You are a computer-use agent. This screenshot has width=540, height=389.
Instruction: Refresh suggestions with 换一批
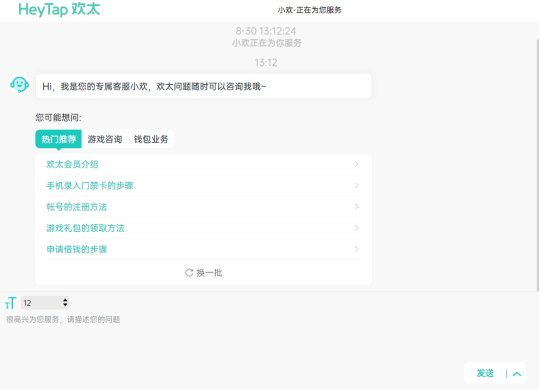tap(204, 273)
